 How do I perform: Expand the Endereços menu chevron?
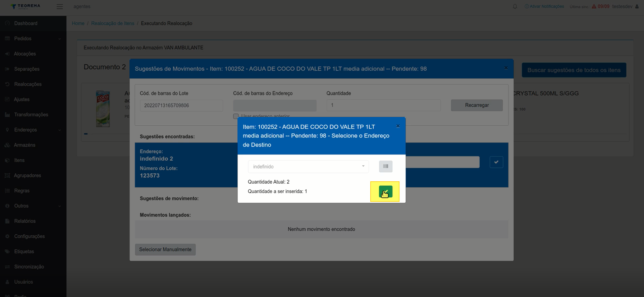(60, 130)
